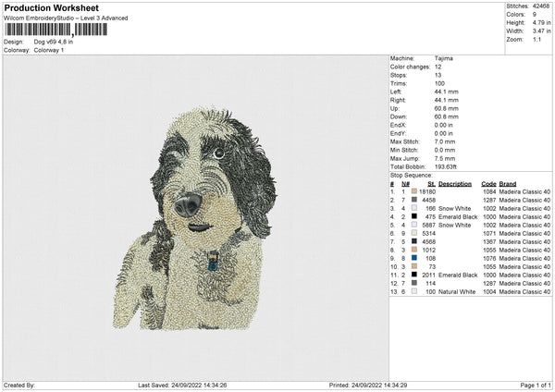The image size is (555, 392).
Task: Select the blue swatch in stop row 9
Action: click(414, 258)
